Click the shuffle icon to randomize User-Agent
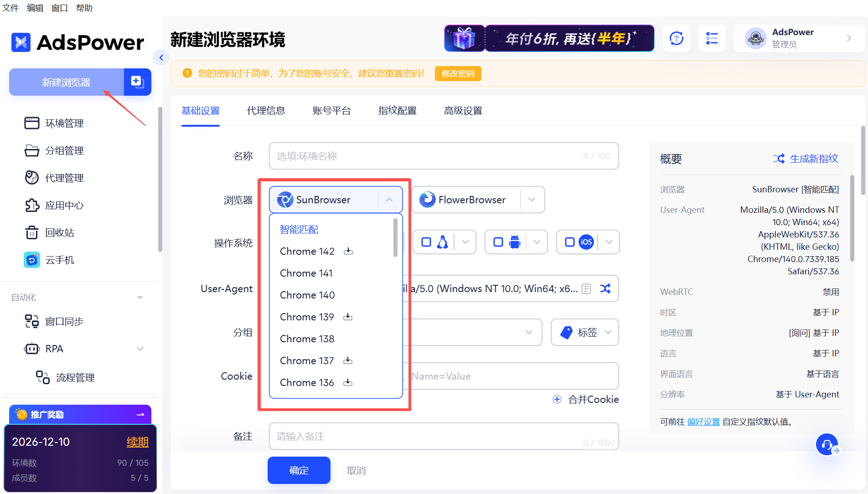Viewport: 868px width, 494px height. click(x=605, y=288)
